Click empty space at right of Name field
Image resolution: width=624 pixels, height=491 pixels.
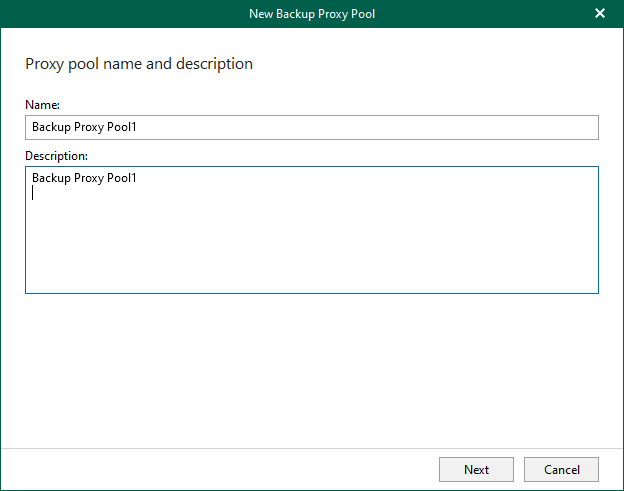coord(450,127)
